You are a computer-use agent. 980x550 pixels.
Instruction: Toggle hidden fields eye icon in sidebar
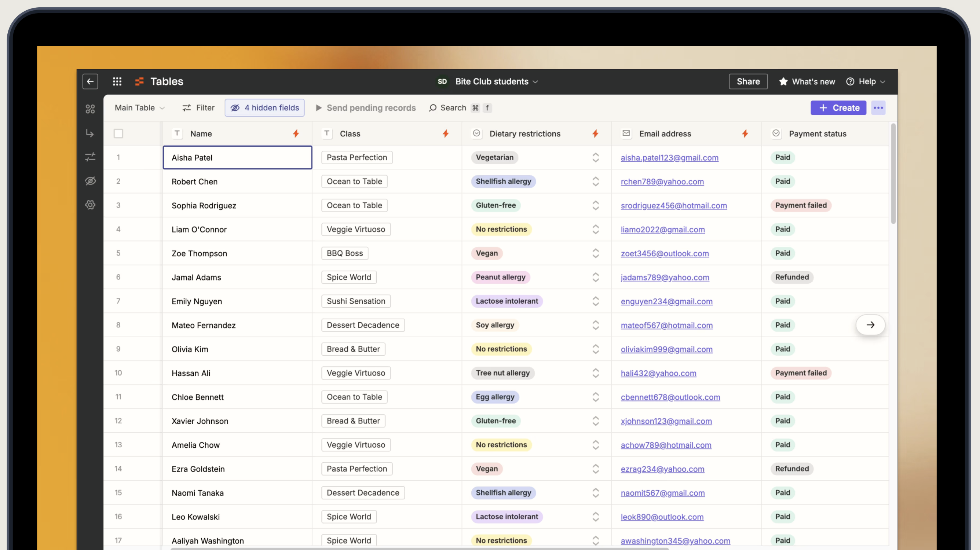click(x=90, y=181)
